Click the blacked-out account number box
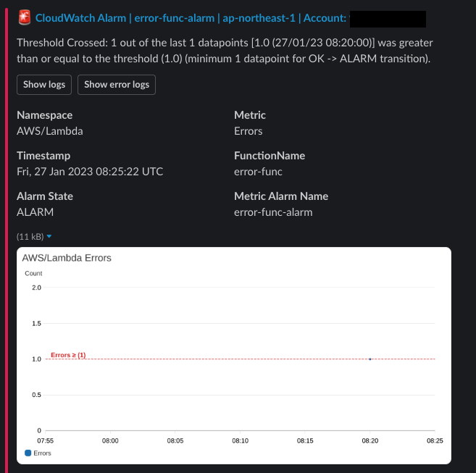Image resolution: width=476 pixels, height=473 pixels. (x=388, y=19)
